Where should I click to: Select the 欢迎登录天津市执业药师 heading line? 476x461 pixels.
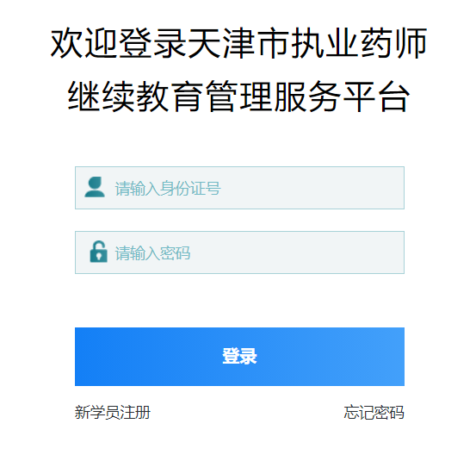click(239, 43)
